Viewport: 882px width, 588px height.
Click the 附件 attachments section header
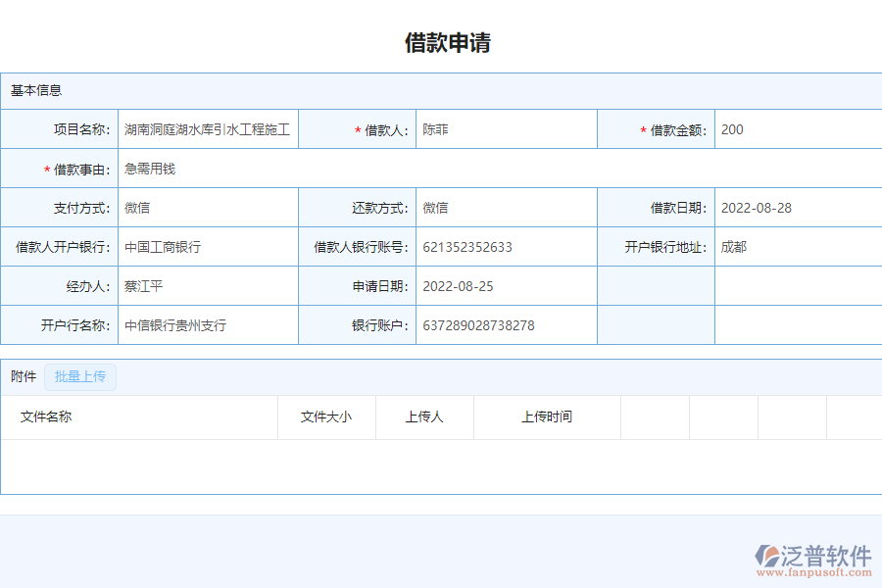tap(22, 376)
